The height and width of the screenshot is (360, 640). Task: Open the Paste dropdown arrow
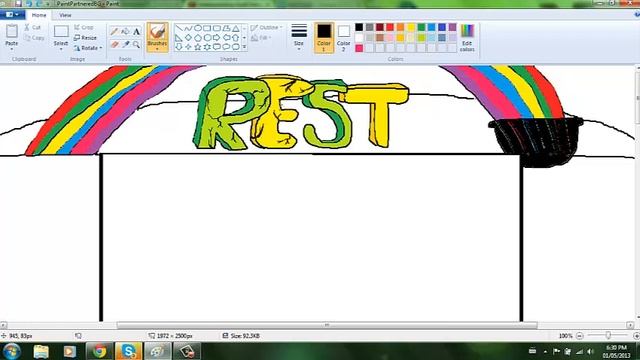tap(12, 49)
